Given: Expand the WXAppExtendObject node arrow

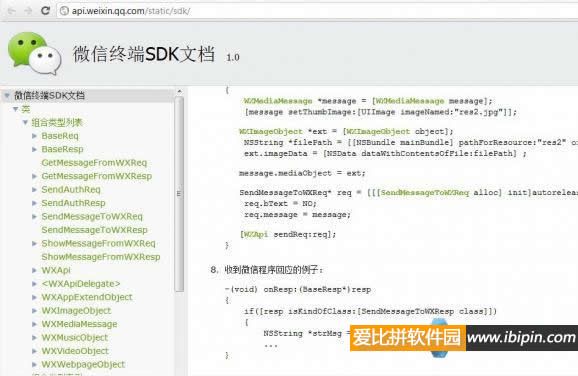Looking at the screenshot, I should click(x=35, y=297).
